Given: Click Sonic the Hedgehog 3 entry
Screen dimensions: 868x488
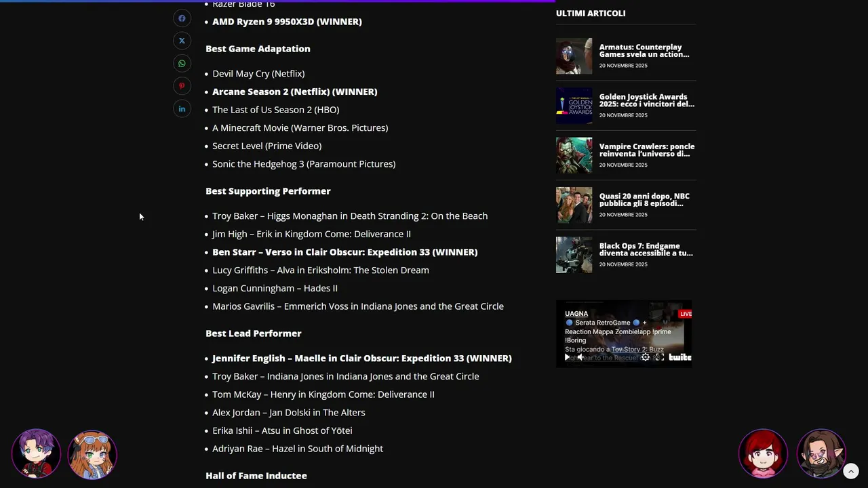Looking at the screenshot, I should pyautogui.click(x=304, y=164).
